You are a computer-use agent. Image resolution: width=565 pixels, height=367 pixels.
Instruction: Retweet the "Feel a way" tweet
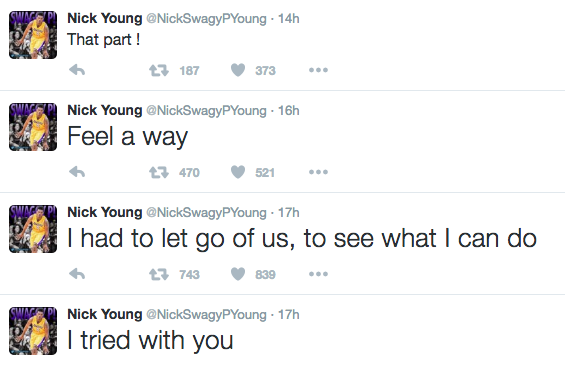[x=159, y=172]
